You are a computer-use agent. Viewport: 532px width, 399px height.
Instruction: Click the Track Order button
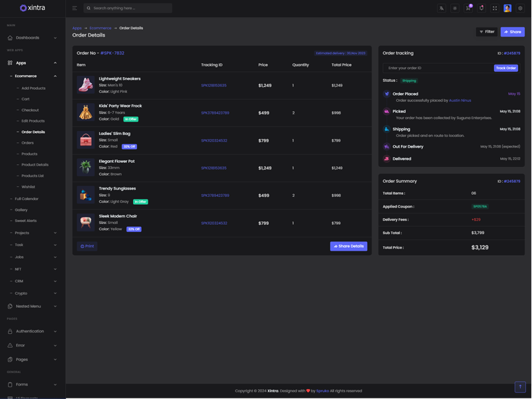click(x=505, y=68)
